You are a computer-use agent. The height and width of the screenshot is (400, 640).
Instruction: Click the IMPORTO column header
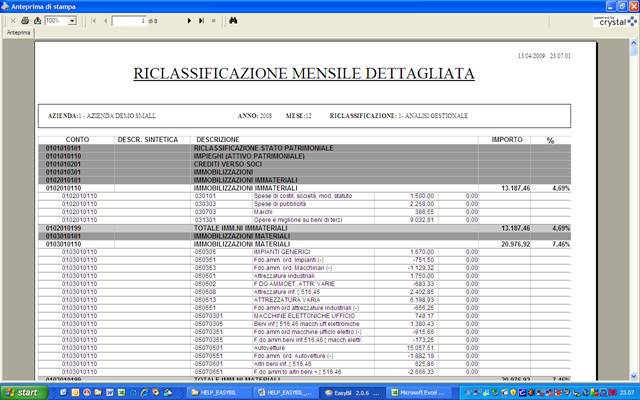point(507,140)
